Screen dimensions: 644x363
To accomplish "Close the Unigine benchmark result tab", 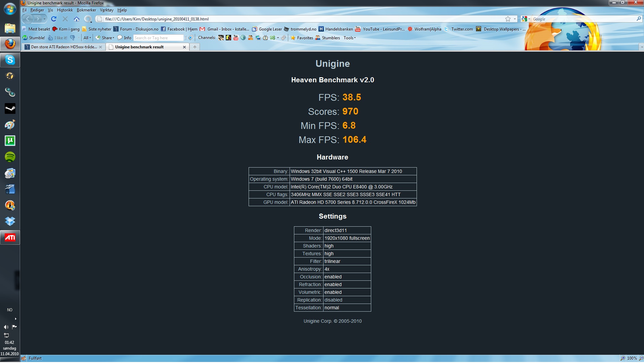I will pyautogui.click(x=184, y=47).
